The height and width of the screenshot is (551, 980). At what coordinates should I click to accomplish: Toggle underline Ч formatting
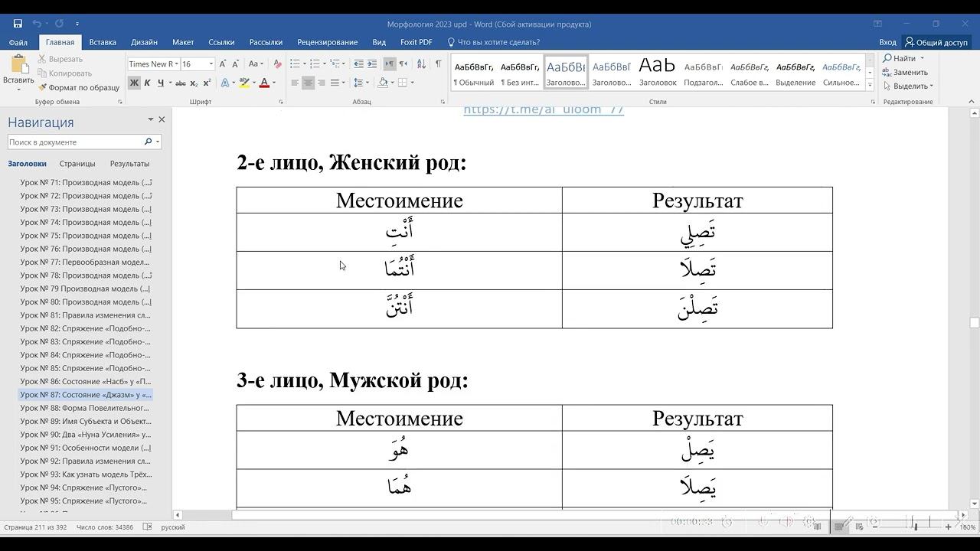coord(160,83)
